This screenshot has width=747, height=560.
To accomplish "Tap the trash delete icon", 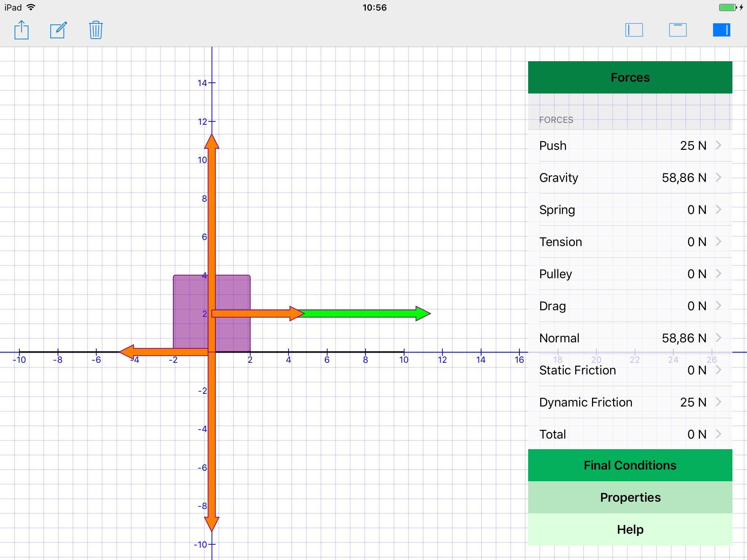I will (x=96, y=30).
